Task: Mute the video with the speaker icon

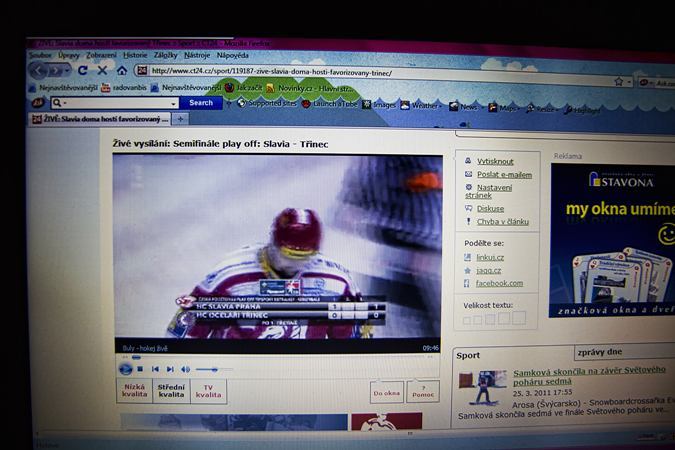Action: pyautogui.click(x=186, y=369)
